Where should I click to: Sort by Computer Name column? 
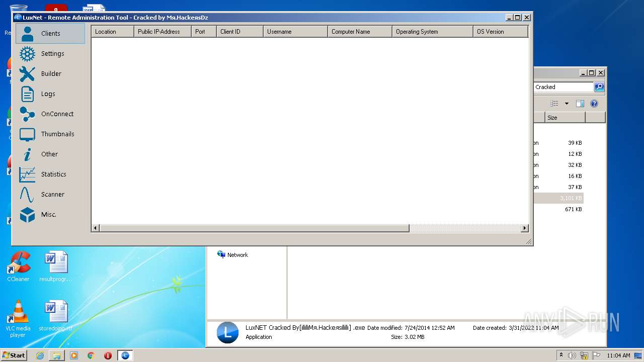click(360, 32)
